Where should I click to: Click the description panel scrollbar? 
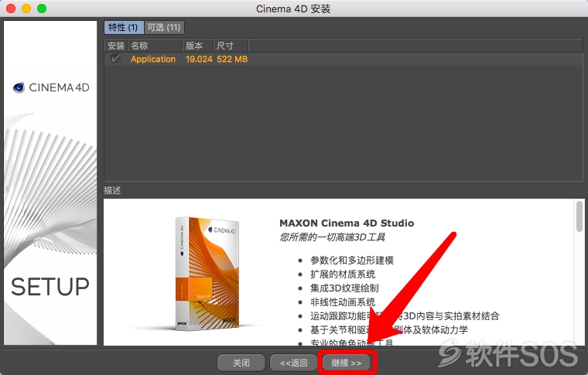click(x=579, y=216)
